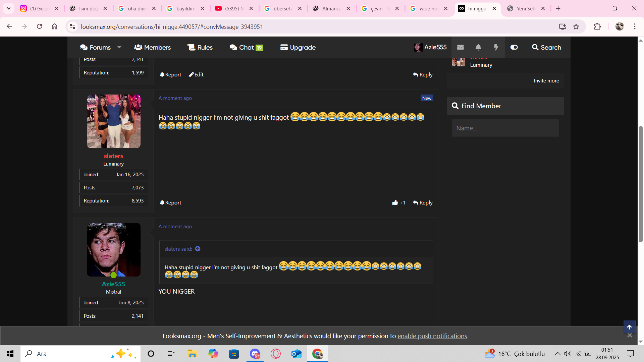Click the scroll-to-top arrow button

[x=629, y=327]
